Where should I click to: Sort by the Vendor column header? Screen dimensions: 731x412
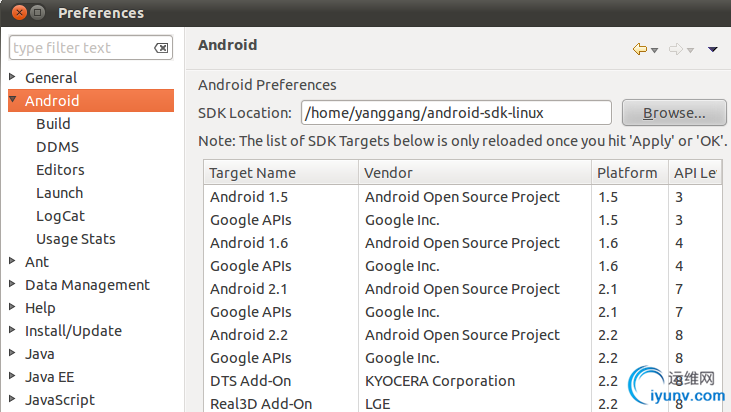click(x=475, y=172)
